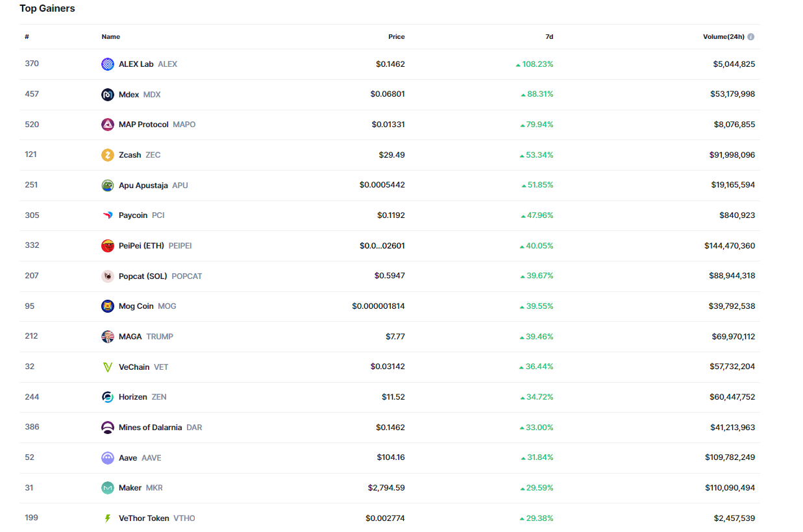Click the Popcat (SOL) coin logo
This screenshot has width=803, height=532.
tap(108, 276)
